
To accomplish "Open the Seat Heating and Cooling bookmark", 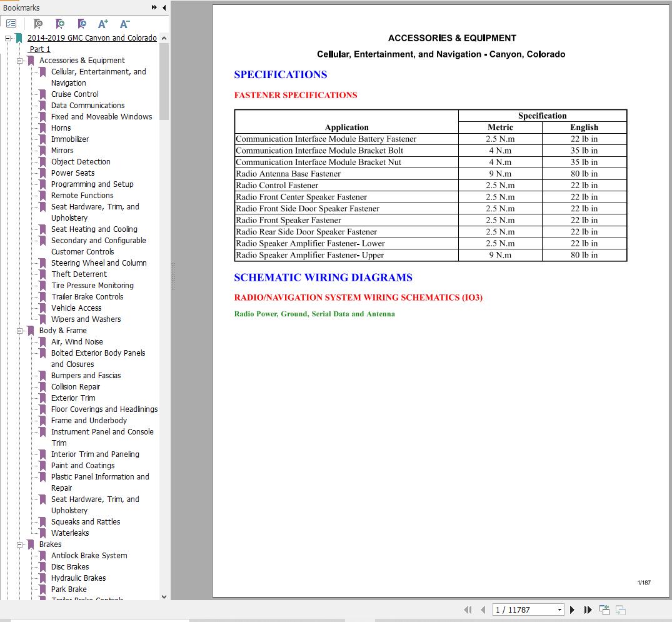I will click(x=94, y=229).
